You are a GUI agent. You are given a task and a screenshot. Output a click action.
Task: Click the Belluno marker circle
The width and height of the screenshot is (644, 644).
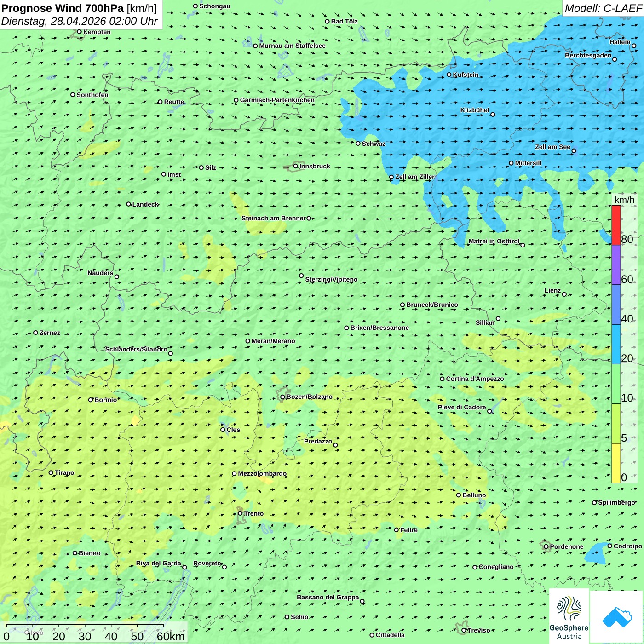coord(459,495)
